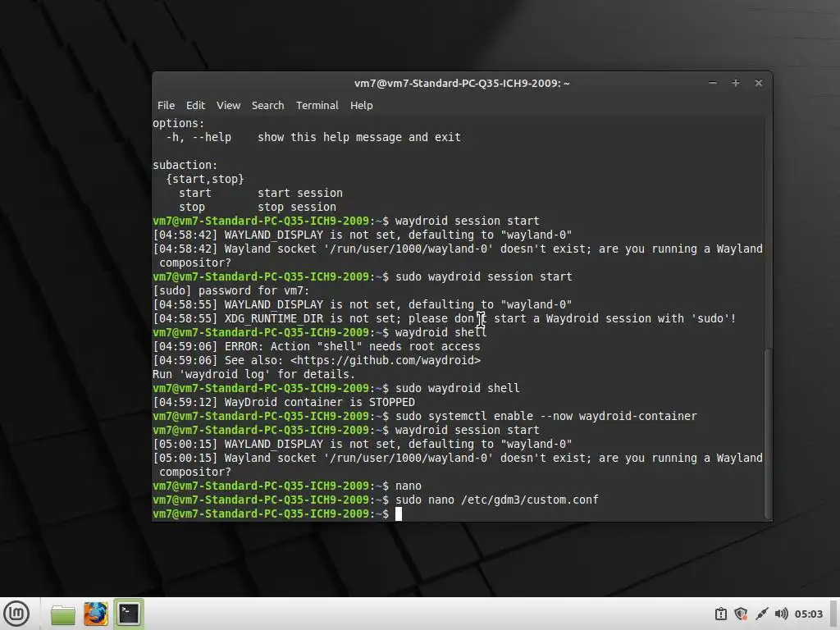Click the 'options:' heading text

(178, 124)
